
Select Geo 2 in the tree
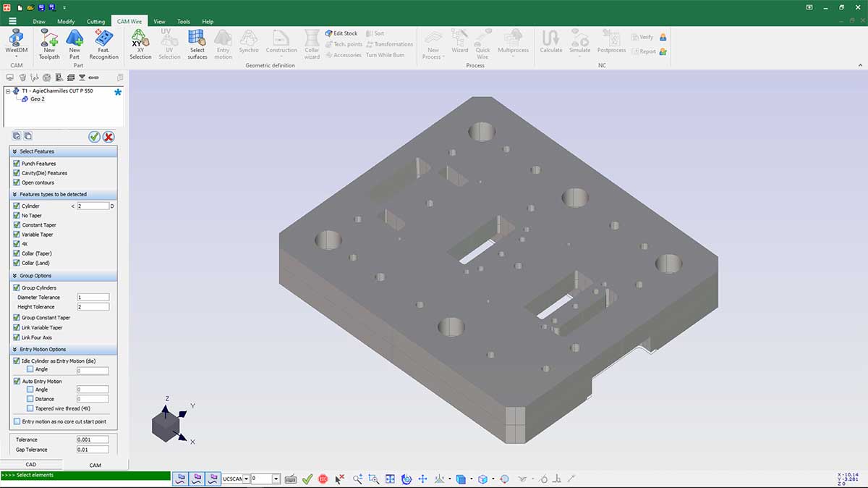[x=37, y=99]
